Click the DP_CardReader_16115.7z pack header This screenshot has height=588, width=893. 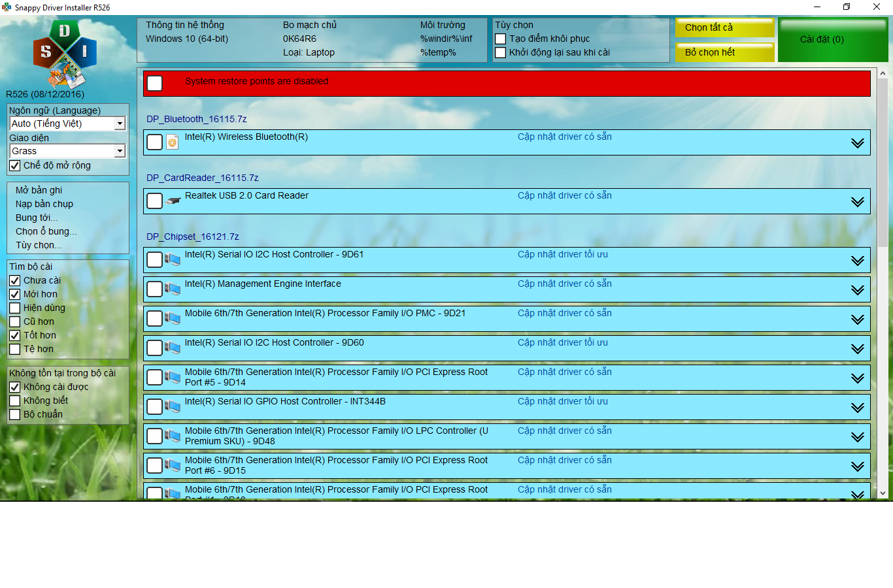point(203,178)
